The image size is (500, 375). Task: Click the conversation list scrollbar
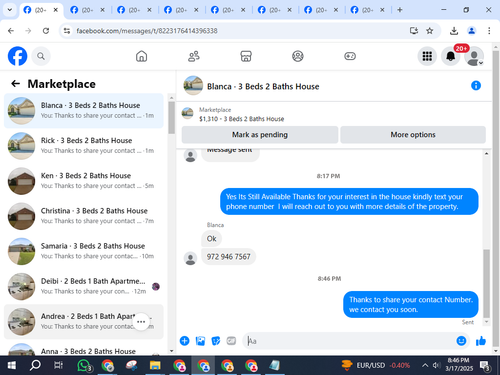(171, 117)
